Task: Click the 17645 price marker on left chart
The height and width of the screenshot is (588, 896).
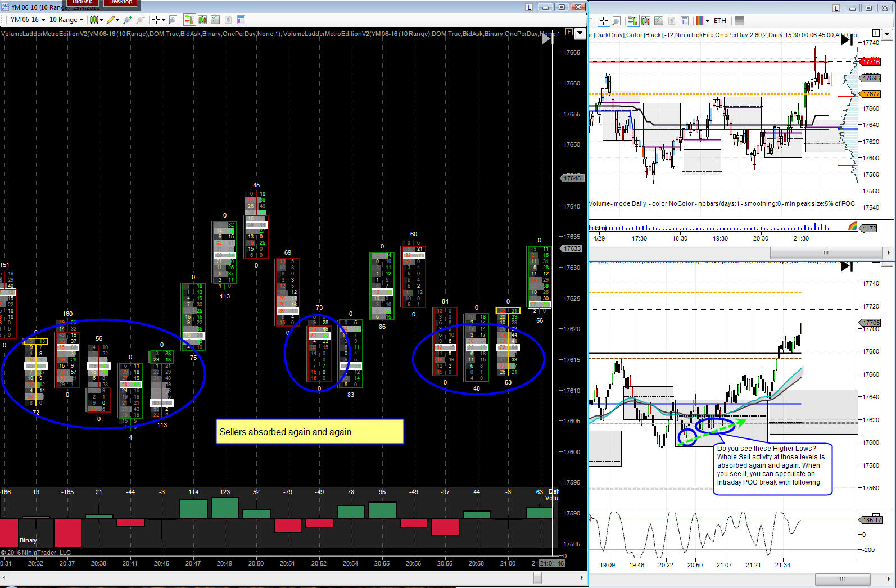Action: (x=573, y=178)
